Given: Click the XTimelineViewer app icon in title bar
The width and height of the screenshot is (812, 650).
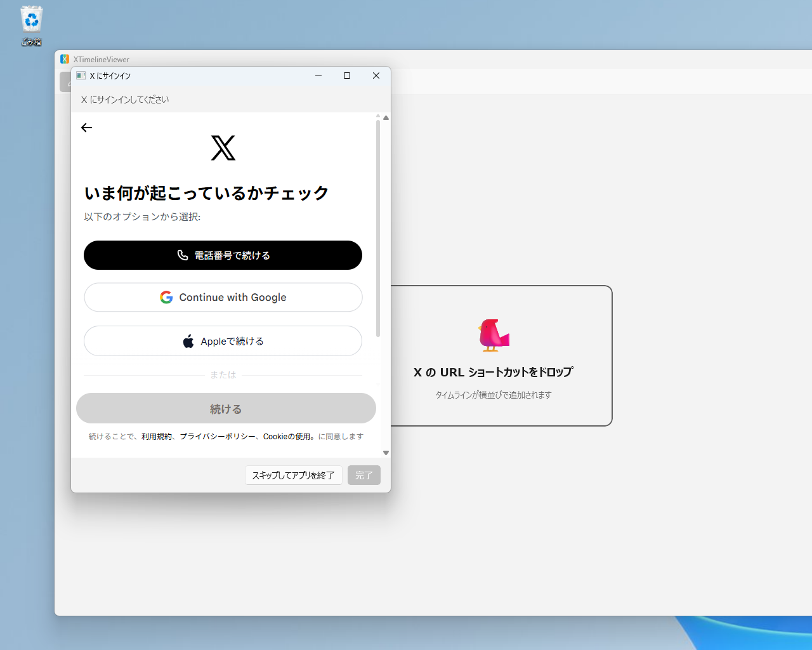Looking at the screenshot, I should tap(65, 59).
